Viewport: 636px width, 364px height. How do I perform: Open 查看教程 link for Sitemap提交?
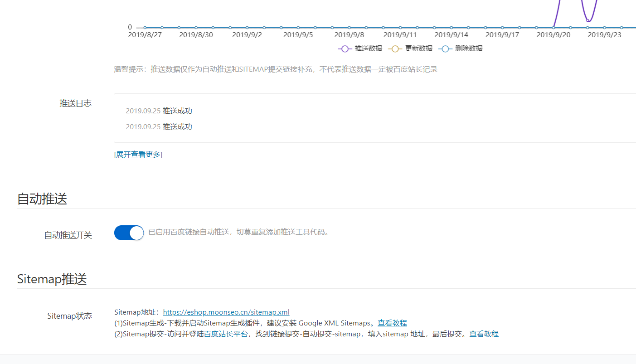[484, 334]
